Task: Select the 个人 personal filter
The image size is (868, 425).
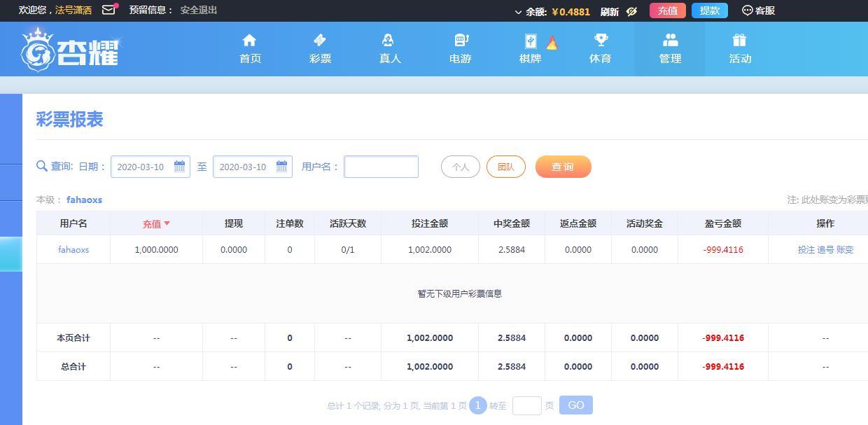Action: [461, 167]
